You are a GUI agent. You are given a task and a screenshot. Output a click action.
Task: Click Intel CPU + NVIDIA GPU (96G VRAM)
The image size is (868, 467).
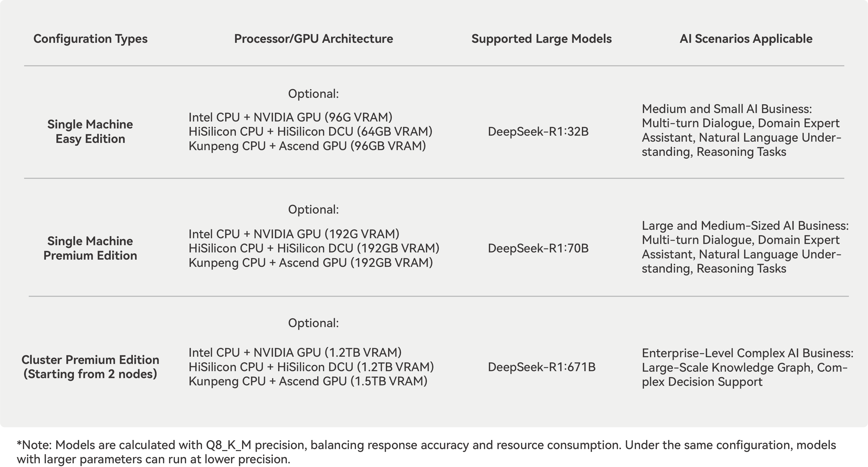coord(291,117)
